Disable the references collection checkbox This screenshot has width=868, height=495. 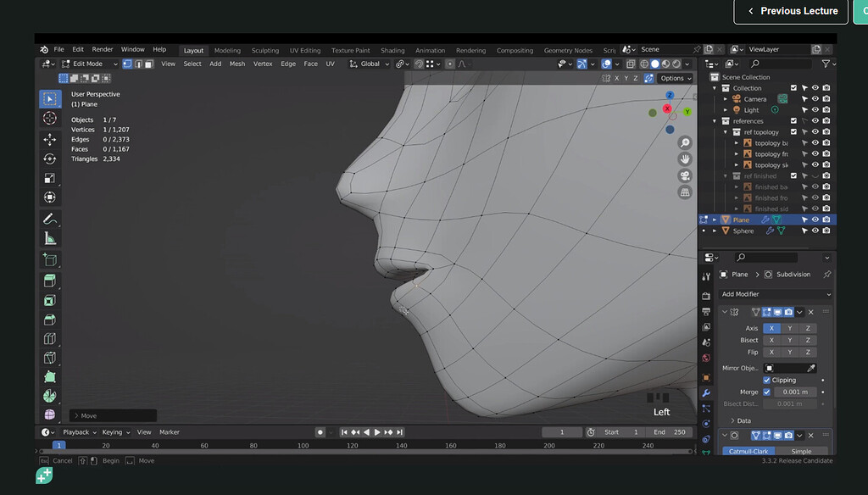click(x=793, y=119)
